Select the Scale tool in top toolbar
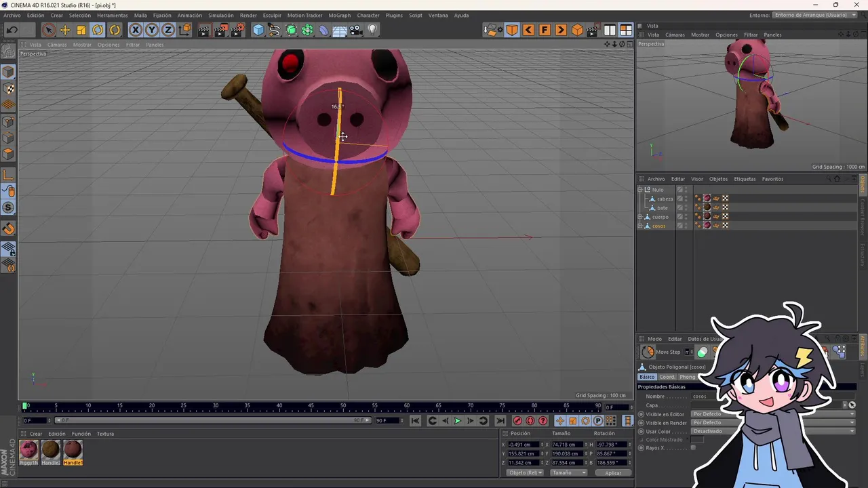This screenshot has width=868, height=488. tap(81, 30)
